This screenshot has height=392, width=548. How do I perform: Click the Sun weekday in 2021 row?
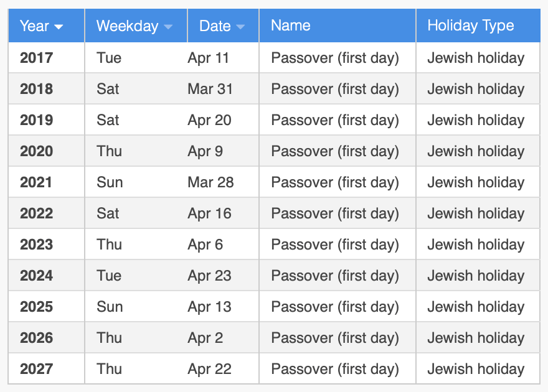[x=110, y=182]
